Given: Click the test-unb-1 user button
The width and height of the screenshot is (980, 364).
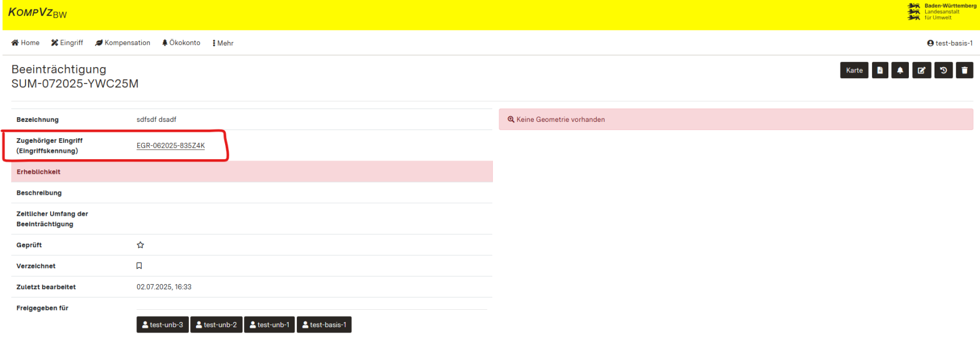Looking at the screenshot, I should click(x=269, y=325).
